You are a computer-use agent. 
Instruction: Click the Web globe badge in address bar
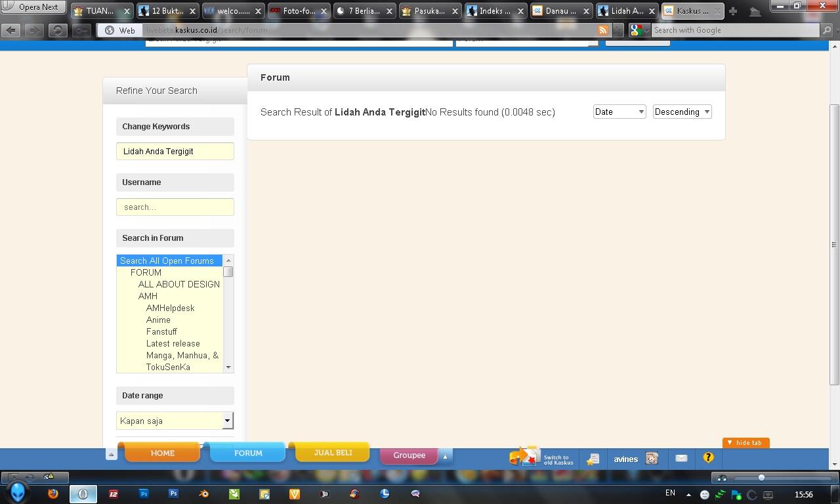(121, 30)
